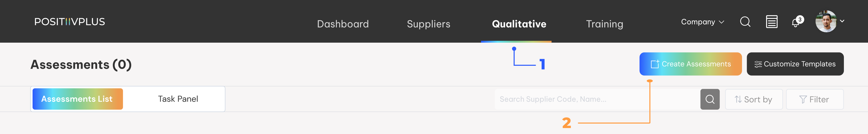Select the Qualitative navigation item
This screenshot has height=134, width=868.
pyautogui.click(x=519, y=24)
